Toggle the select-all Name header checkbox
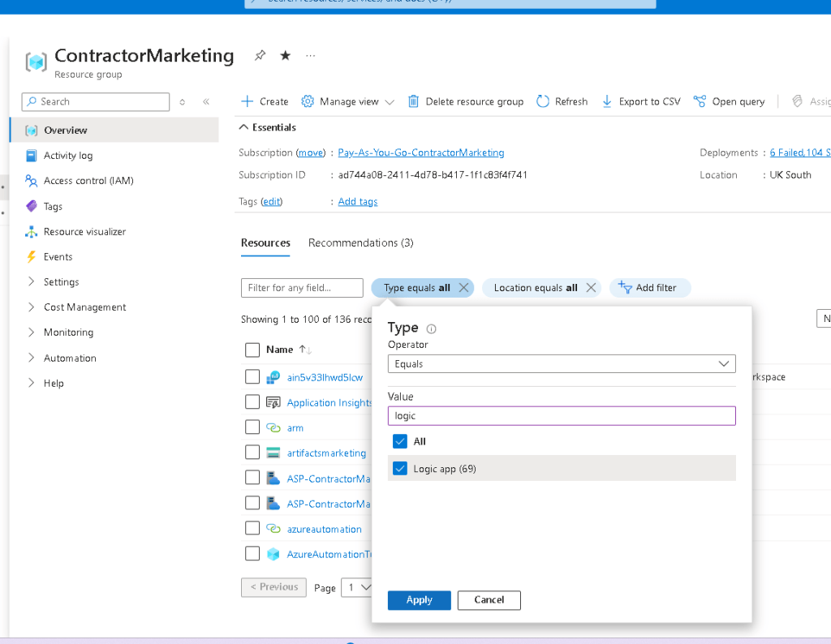Image resolution: width=831 pixels, height=644 pixels. coord(252,350)
